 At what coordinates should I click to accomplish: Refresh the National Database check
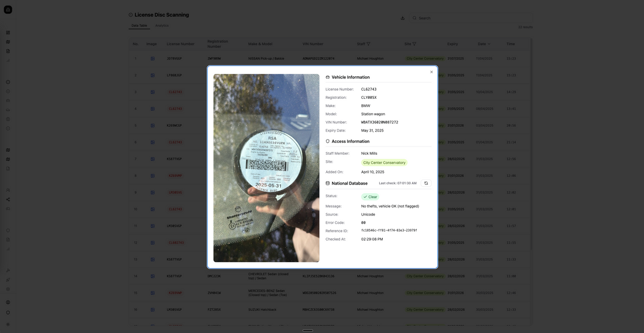[426, 183]
